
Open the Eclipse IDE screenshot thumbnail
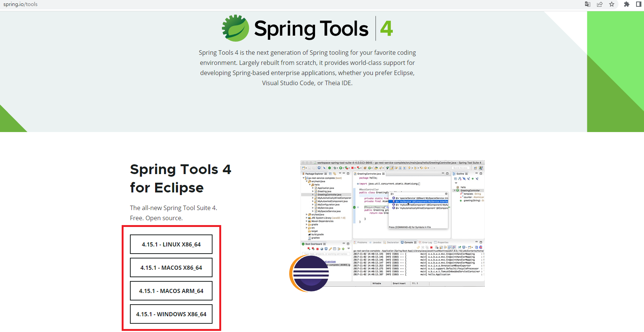392,223
